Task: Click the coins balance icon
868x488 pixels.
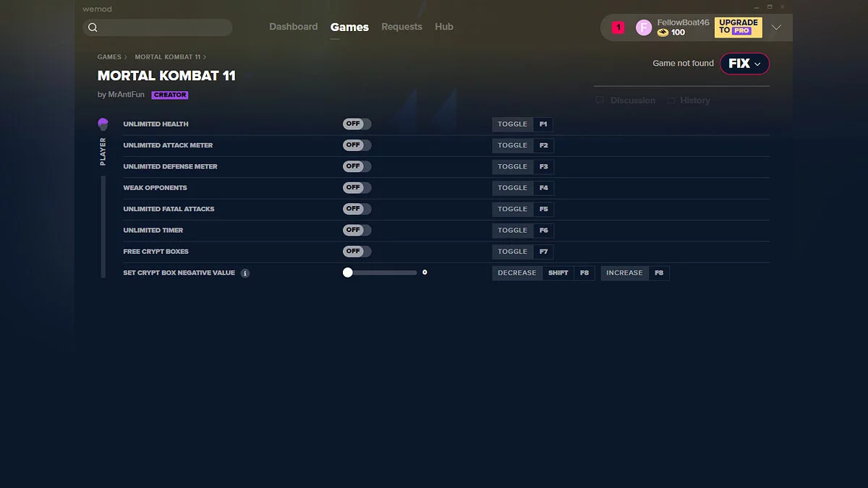Action: [663, 33]
